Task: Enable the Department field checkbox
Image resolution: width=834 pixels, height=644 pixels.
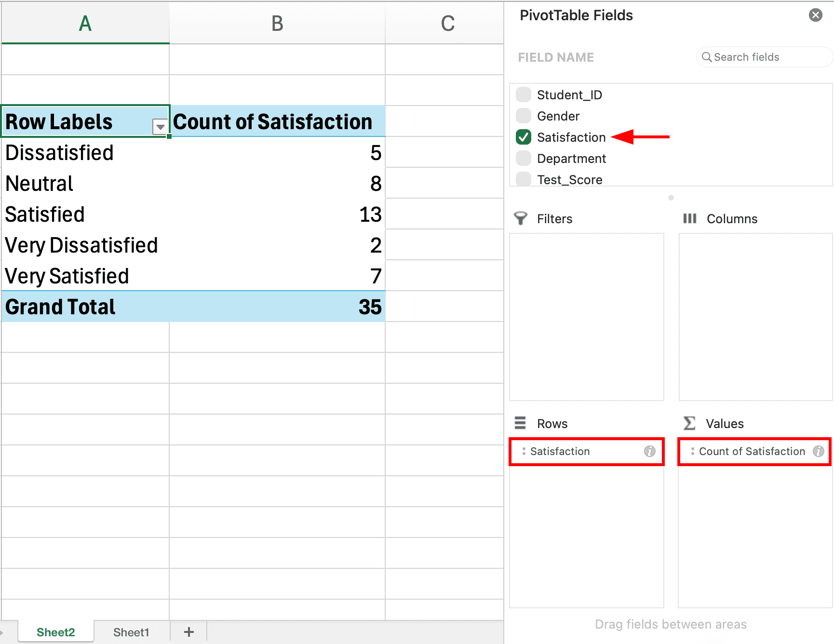Action: pos(523,158)
